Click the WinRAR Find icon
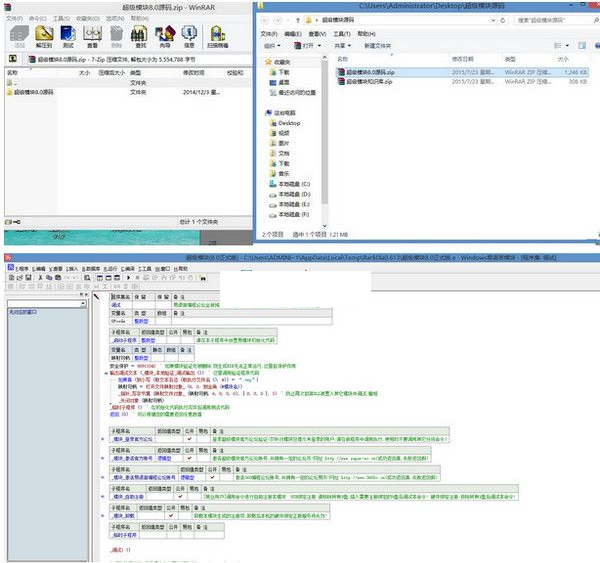The width and height of the screenshot is (600, 563). (x=141, y=38)
